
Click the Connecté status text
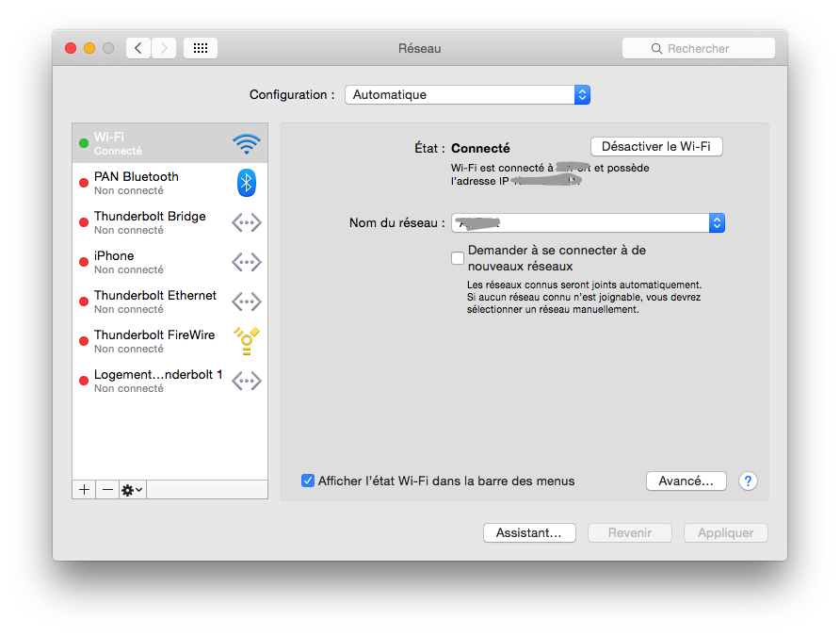pos(480,149)
